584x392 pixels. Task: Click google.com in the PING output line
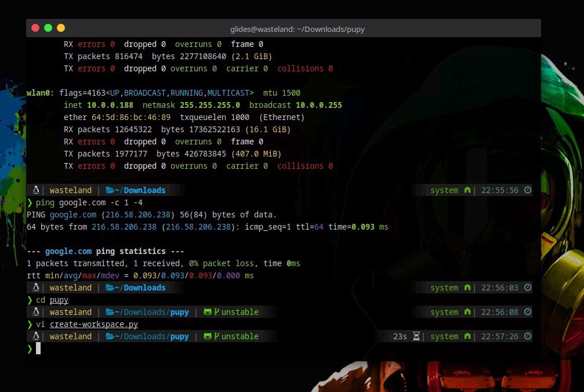pos(73,215)
